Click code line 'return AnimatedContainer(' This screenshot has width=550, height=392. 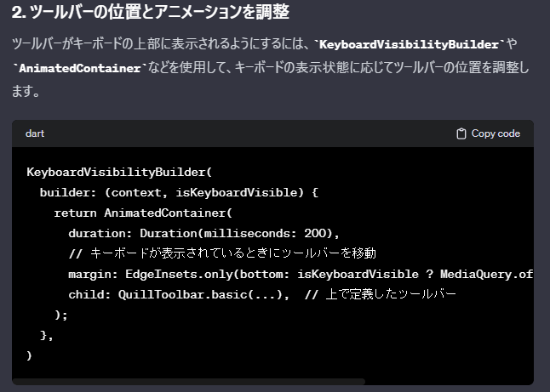coord(143,213)
